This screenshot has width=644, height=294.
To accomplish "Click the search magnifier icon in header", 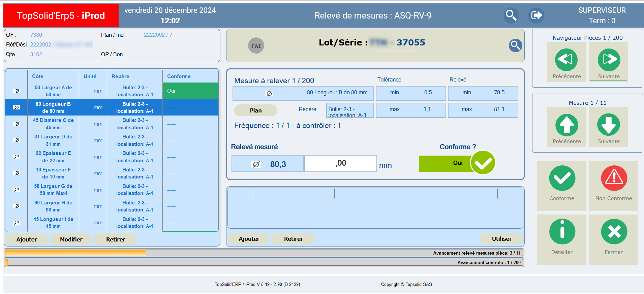I will click(511, 15).
